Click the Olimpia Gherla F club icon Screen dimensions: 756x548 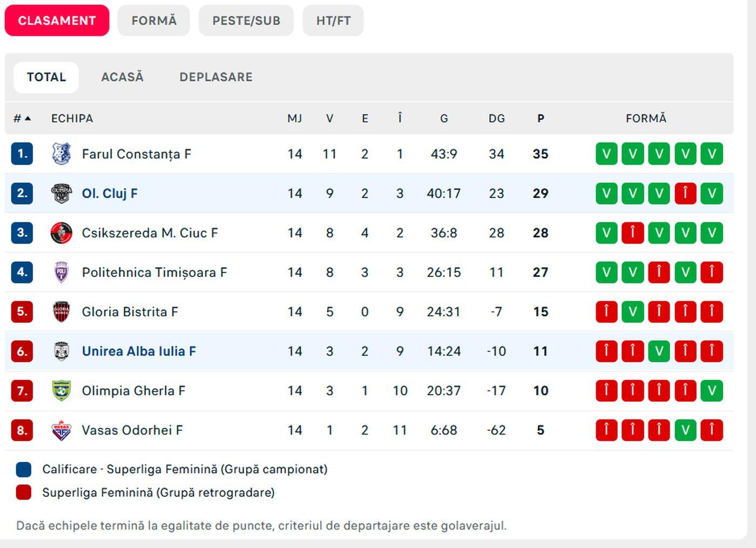click(x=61, y=390)
